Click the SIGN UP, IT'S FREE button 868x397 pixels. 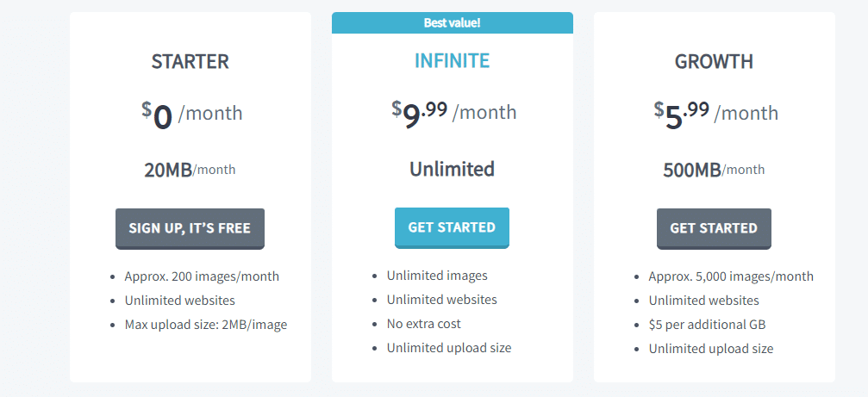click(190, 228)
